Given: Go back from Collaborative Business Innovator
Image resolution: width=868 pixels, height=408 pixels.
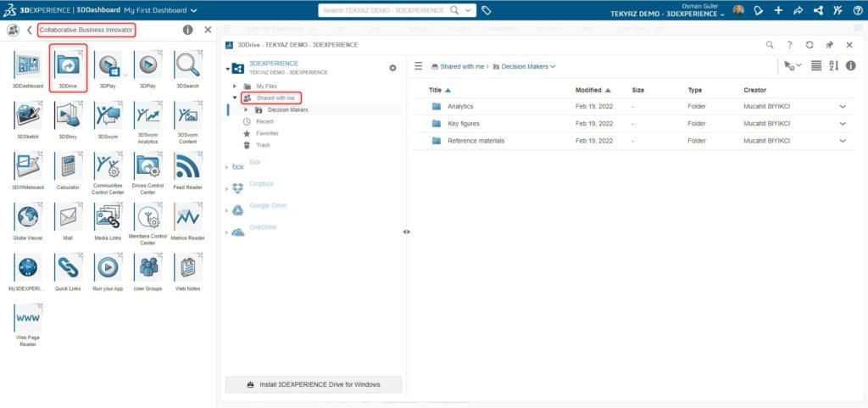Looking at the screenshot, I should tap(30, 30).
